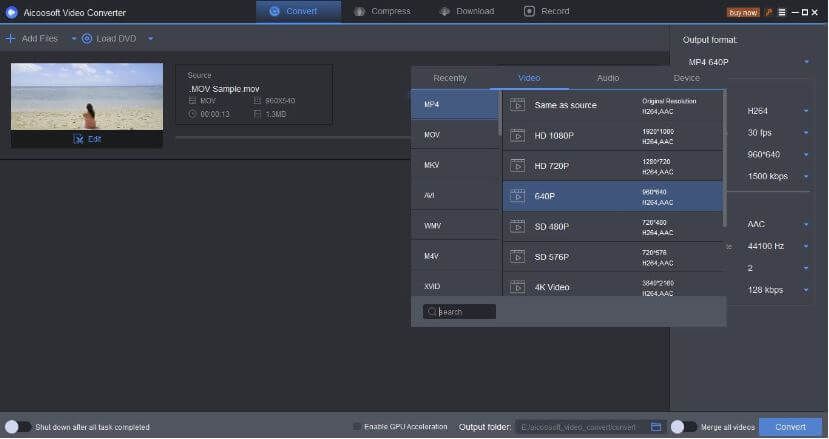Click the SD 576P preset icon
The image size is (829, 439).
(517, 257)
